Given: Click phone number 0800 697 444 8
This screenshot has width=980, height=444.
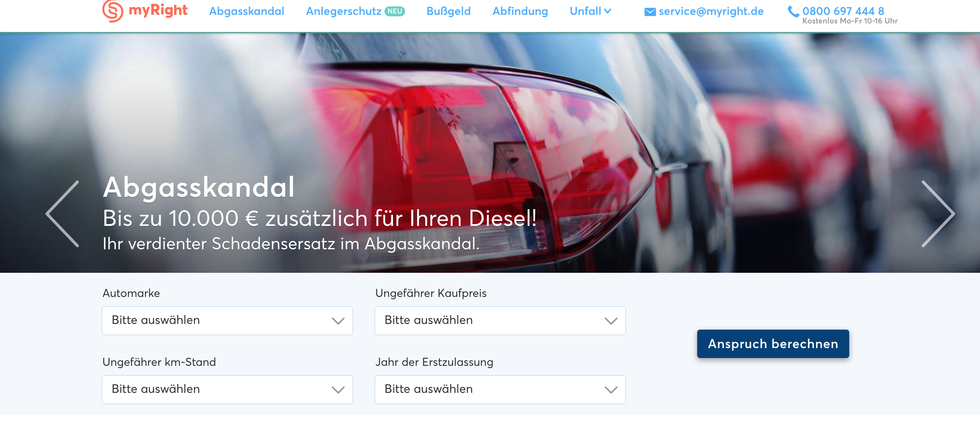Looking at the screenshot, I should (x=842, y=11).
